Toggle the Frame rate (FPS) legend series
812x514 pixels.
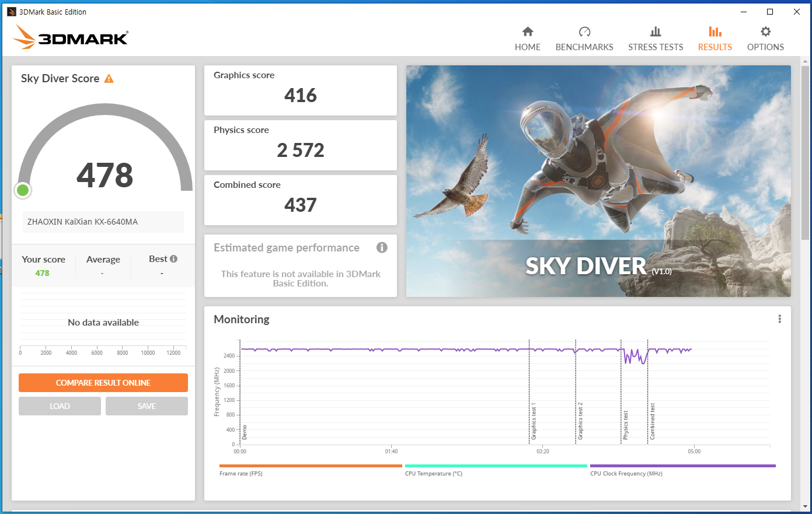pyautogui.click(x=311, y=470)
